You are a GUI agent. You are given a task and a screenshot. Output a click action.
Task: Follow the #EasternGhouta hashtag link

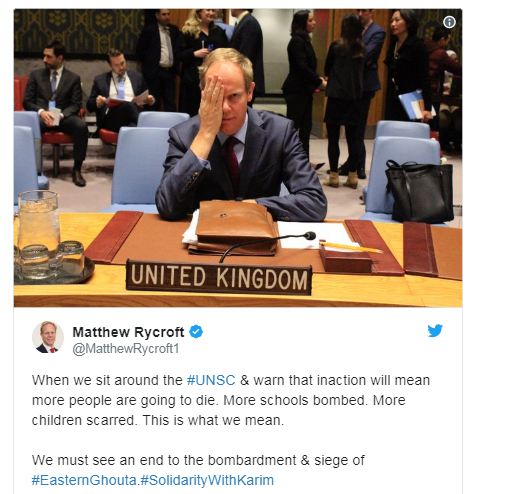coord(84,480)
